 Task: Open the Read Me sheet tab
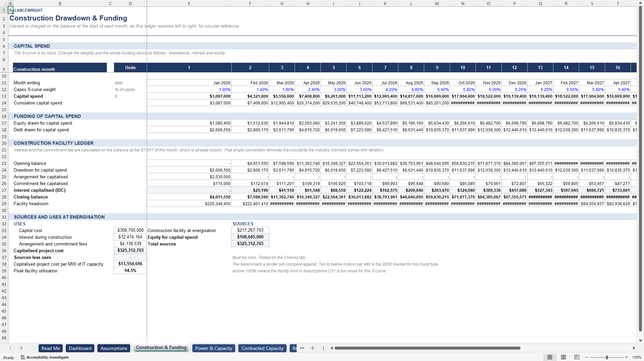click(x=51, y=348)
